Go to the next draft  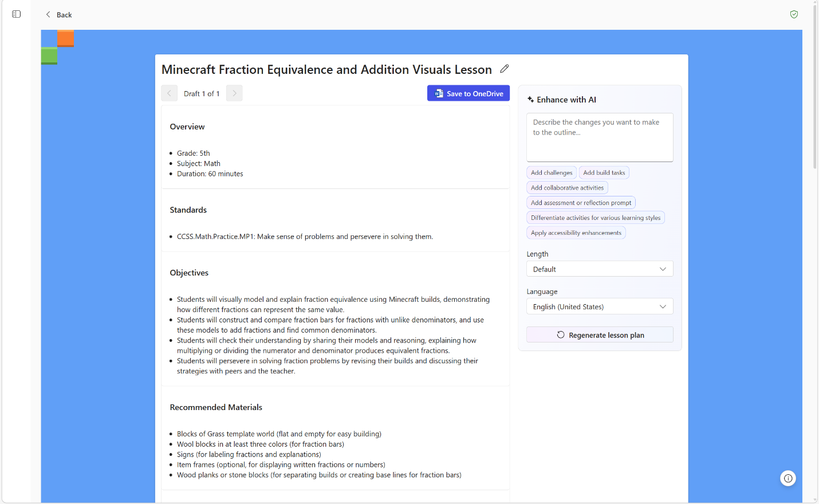click(234, 93)
